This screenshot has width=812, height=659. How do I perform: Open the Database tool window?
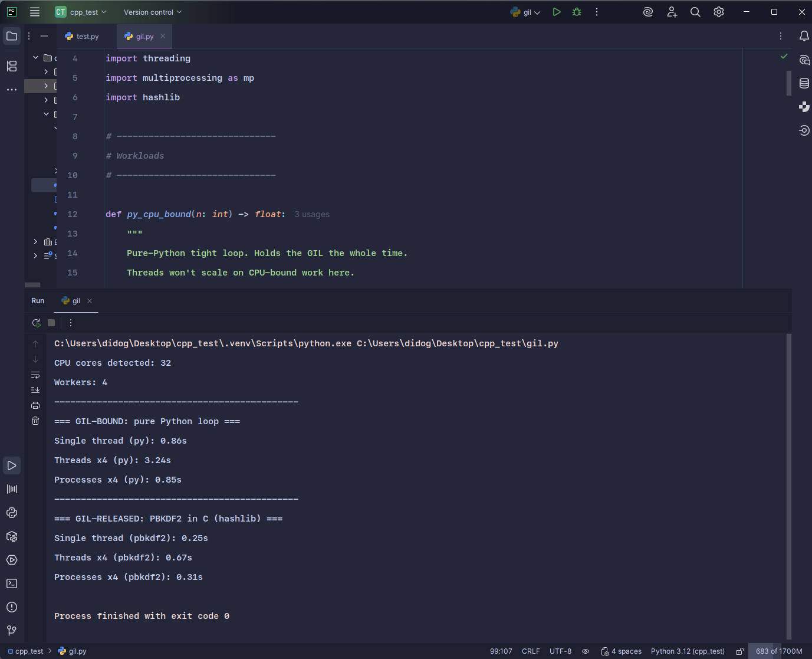click(804, 83)
